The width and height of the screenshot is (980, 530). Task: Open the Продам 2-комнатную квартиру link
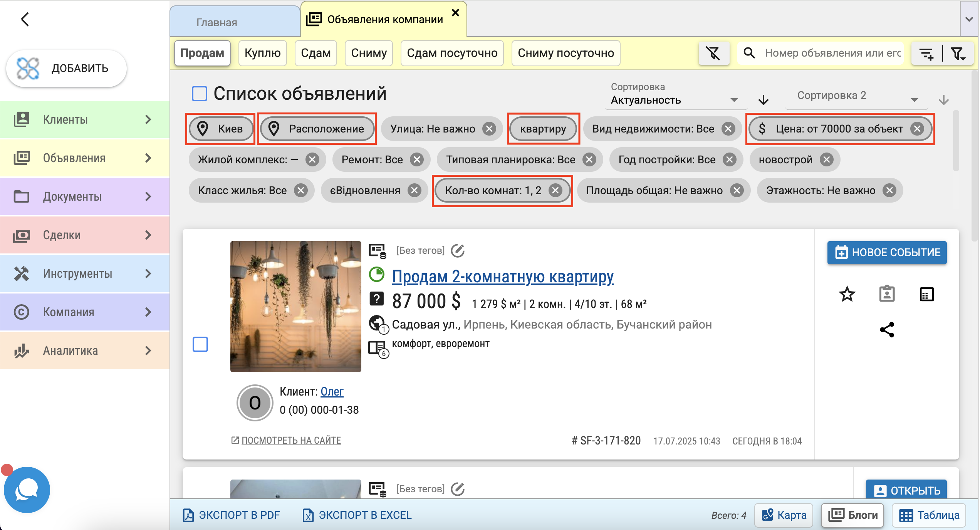click(502, 277)
